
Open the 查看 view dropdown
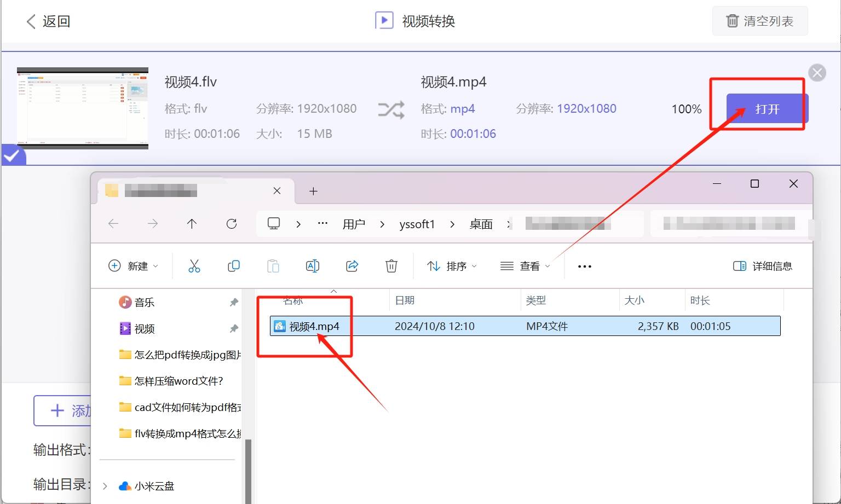coord(525,266)
